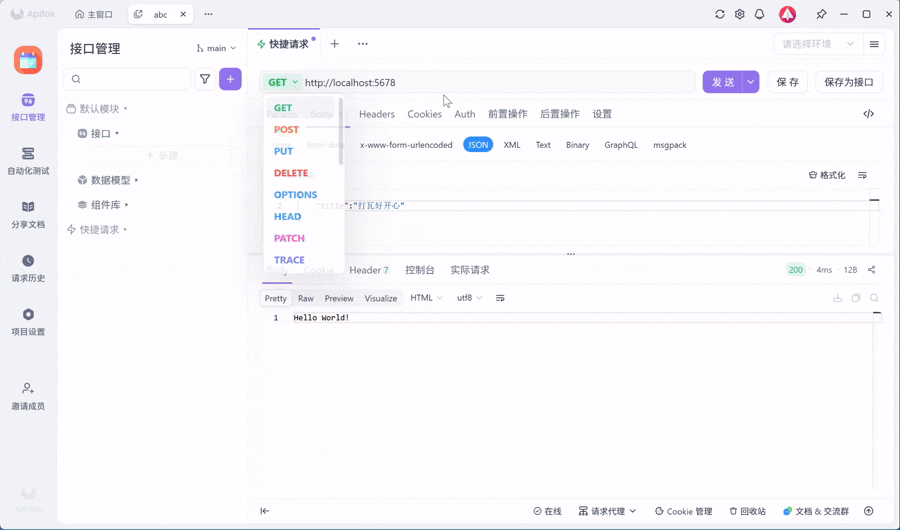Click the hamburger menu near environment selector
900x530 pixels.
coord(874,44)
